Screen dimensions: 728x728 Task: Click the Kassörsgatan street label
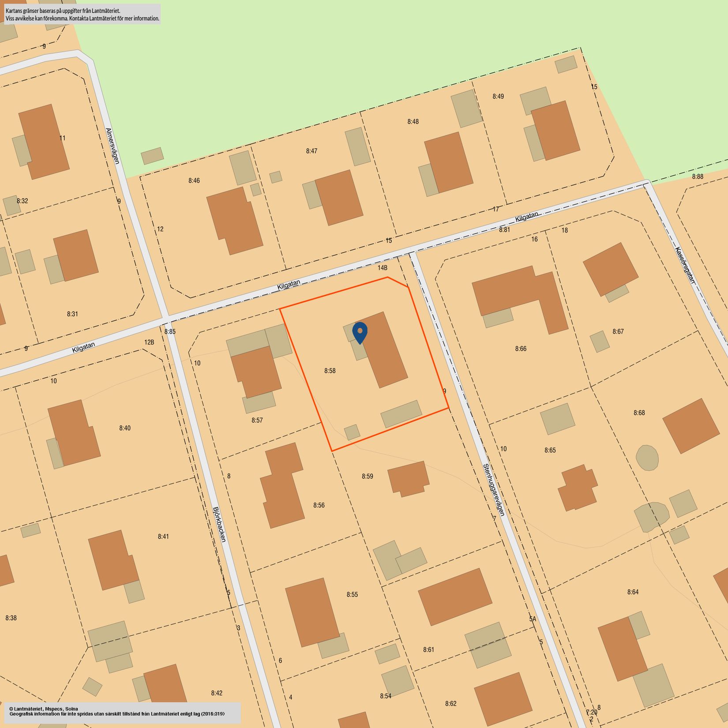[685, 265]
